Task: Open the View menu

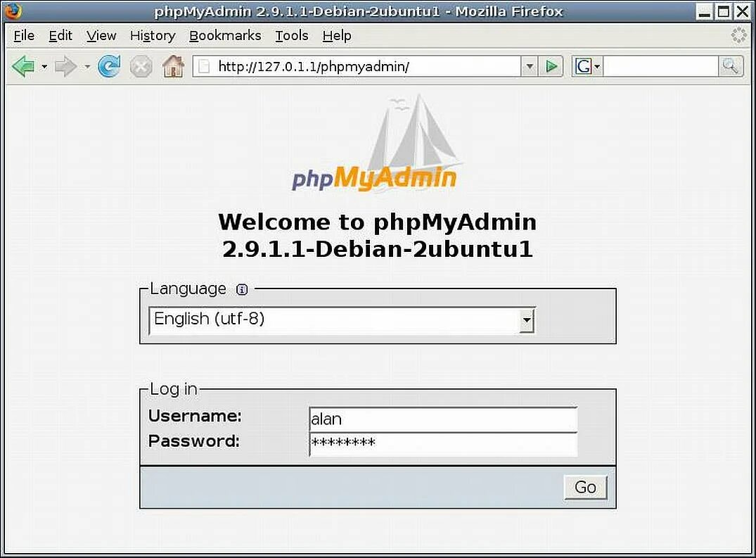Action: click(x=101, y=36)
